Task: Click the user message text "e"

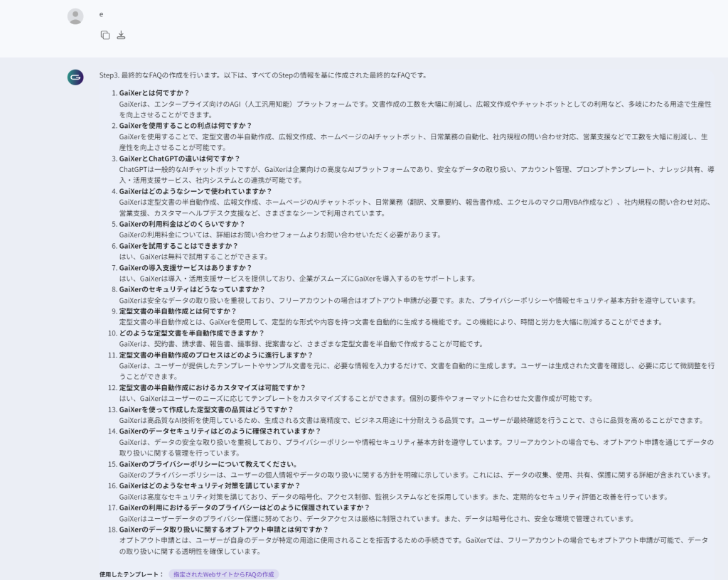Action: (101, 14)
